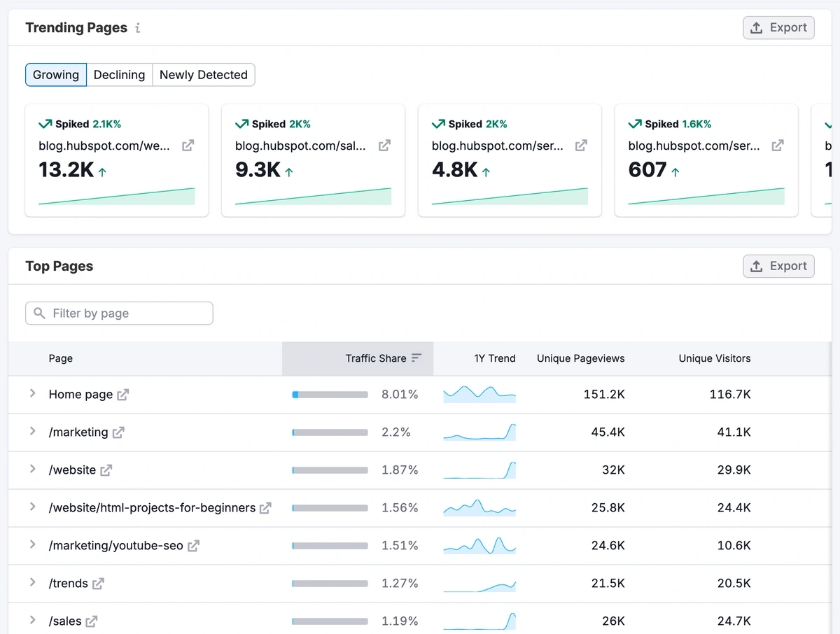
Task: Expand the Home page row details
Action: coord(32,394)
